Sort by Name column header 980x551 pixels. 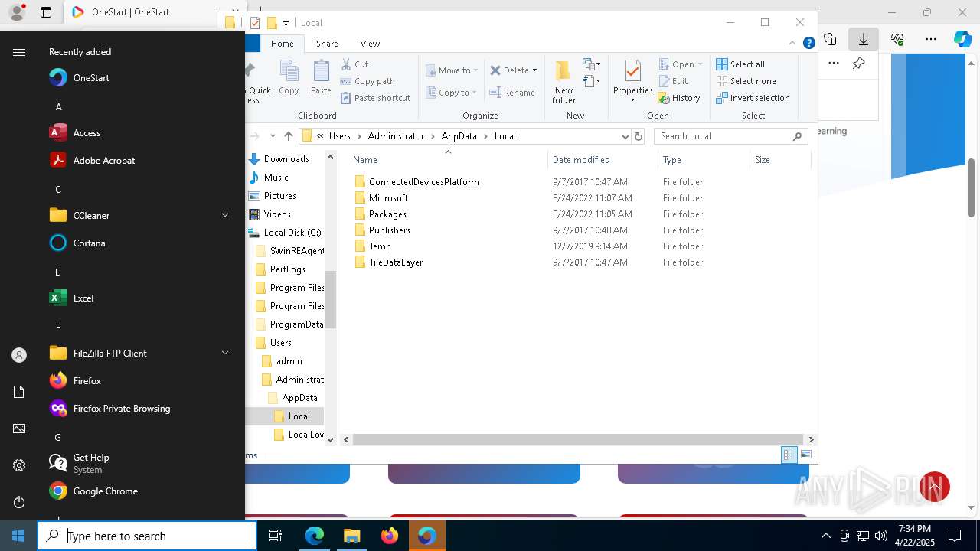448,160
